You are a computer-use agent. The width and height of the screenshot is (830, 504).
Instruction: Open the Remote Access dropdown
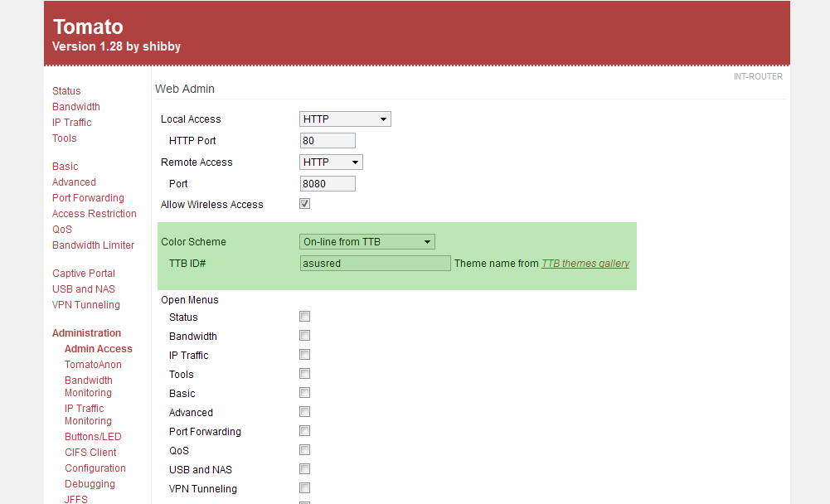coord(331,162)
